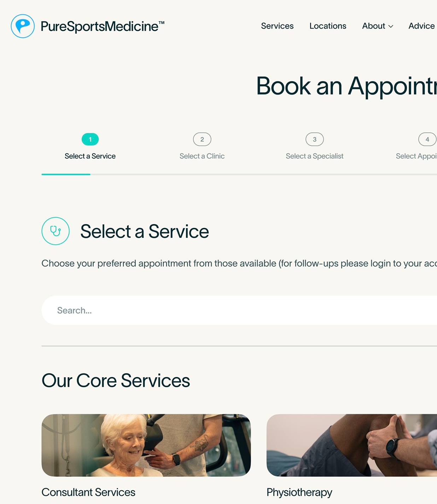Click the stethoscope icon beside Select a Service
Viewport: 437px width, 504px height.
click(x=56, y=231)
